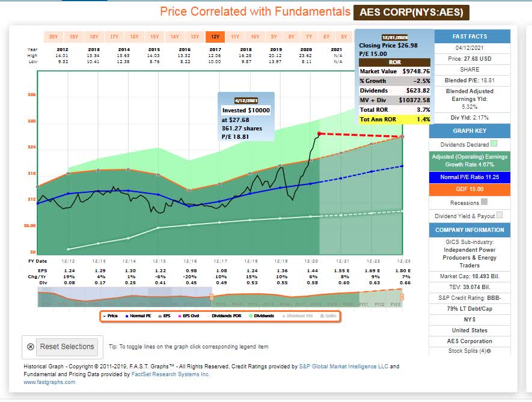Click the red price marker dot on chart
Image resolution: width=532 pixels, height=402 pixels.
(x=319, y=133)
